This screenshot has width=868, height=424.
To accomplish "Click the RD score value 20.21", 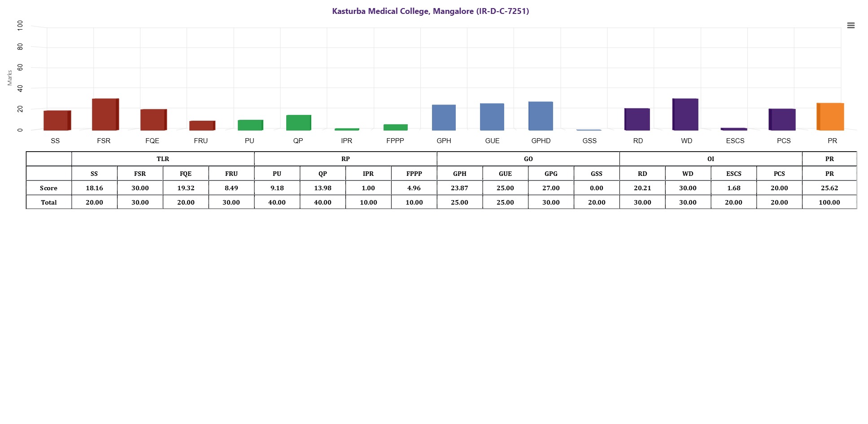I will pos(642,188).
